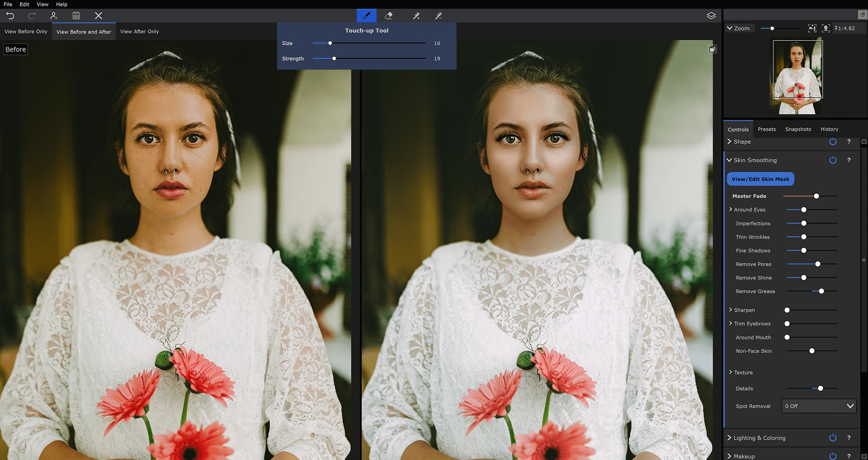Click the Redo arrow icon
The width and height of the screenshot is (868, 460).
coord(32,16)
